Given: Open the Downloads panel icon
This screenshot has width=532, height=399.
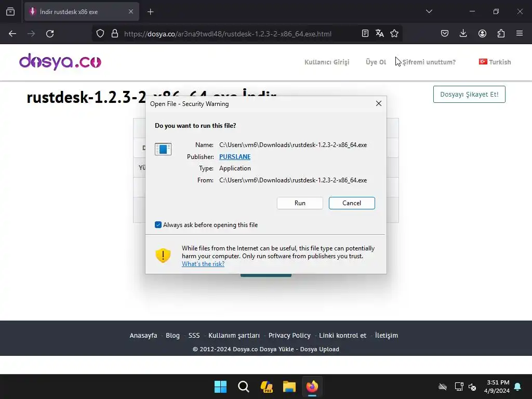Looking at the screenshot, I should click(x=463, y=34).
